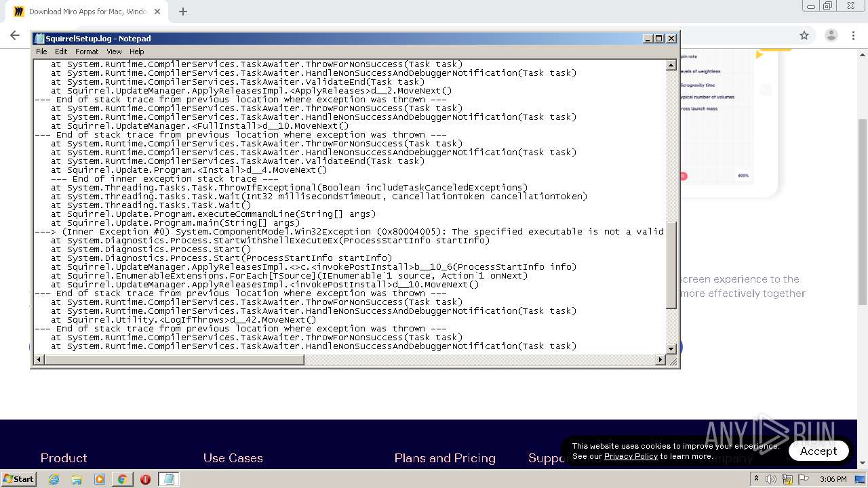Open a new Chrome tab
The image size is (868, 488).
[x=182, y=12]
